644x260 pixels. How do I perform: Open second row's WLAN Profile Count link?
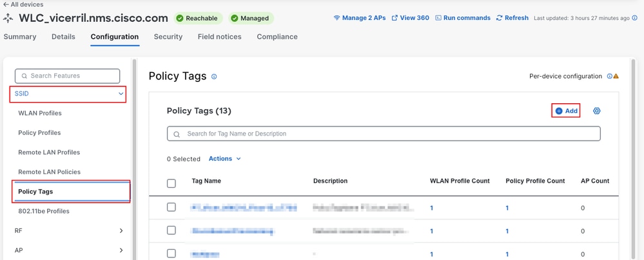pos(432,231)
